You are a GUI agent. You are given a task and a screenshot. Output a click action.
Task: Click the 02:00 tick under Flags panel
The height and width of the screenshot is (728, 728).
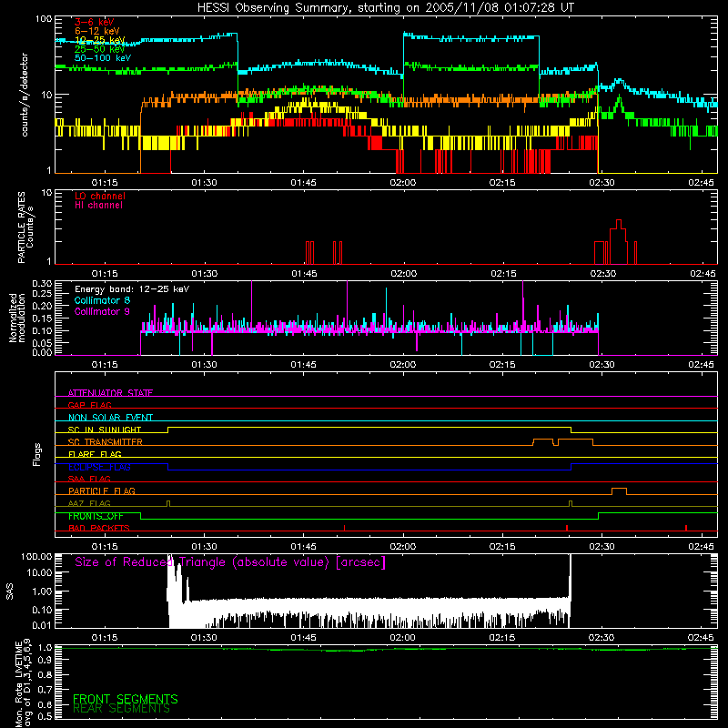pos(403,547)
